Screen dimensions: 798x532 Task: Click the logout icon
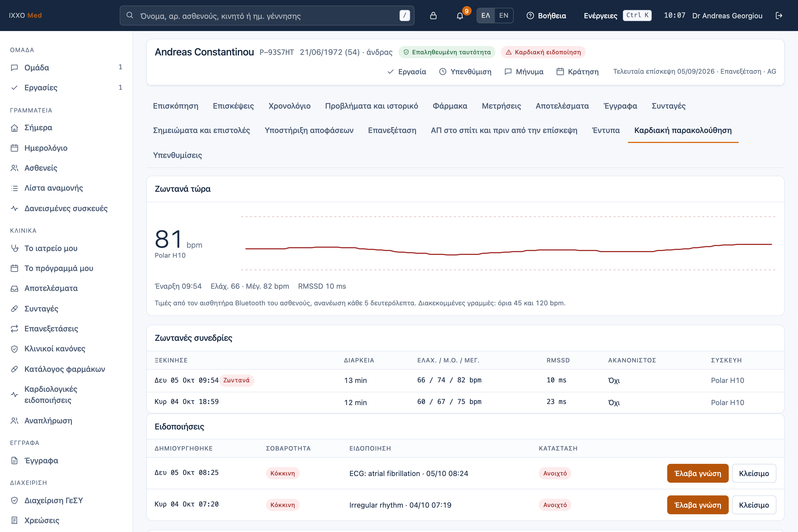pos(779,16)
